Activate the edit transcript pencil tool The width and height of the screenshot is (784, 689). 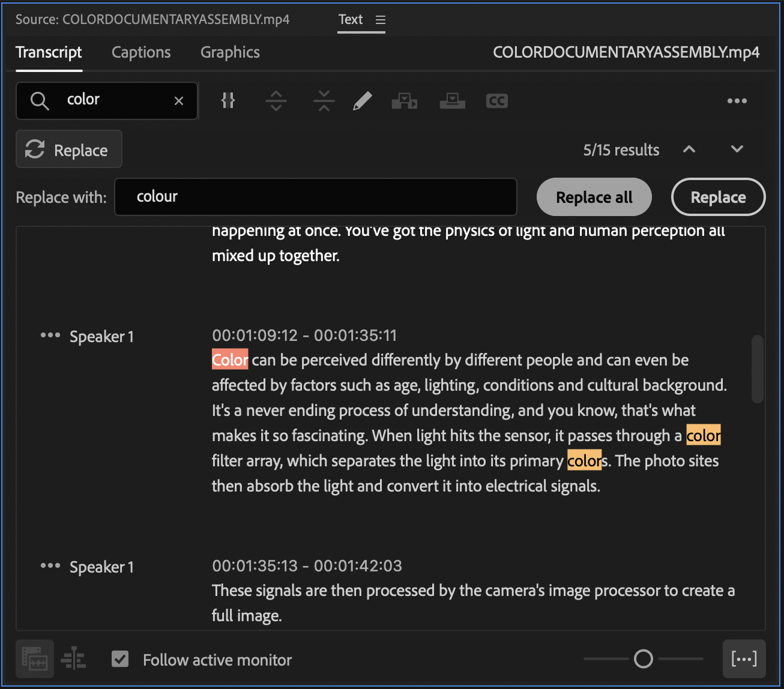[x=363, y=100]
